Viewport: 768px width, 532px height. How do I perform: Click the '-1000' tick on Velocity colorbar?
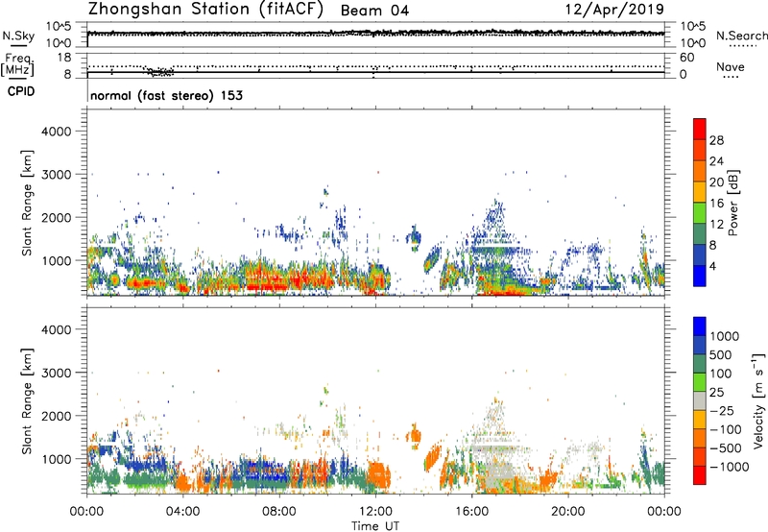[x=730, y=467]
